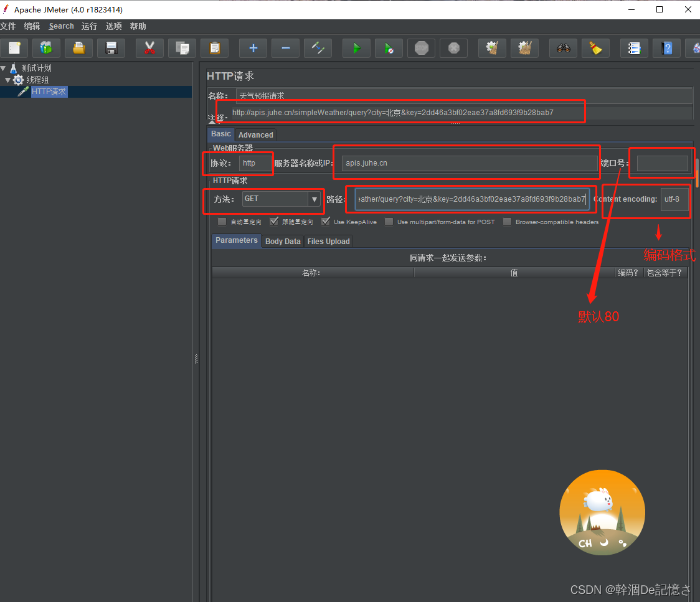Open the 帮助 menu
This screenshot has width=700, height=602.
point(138,26)
